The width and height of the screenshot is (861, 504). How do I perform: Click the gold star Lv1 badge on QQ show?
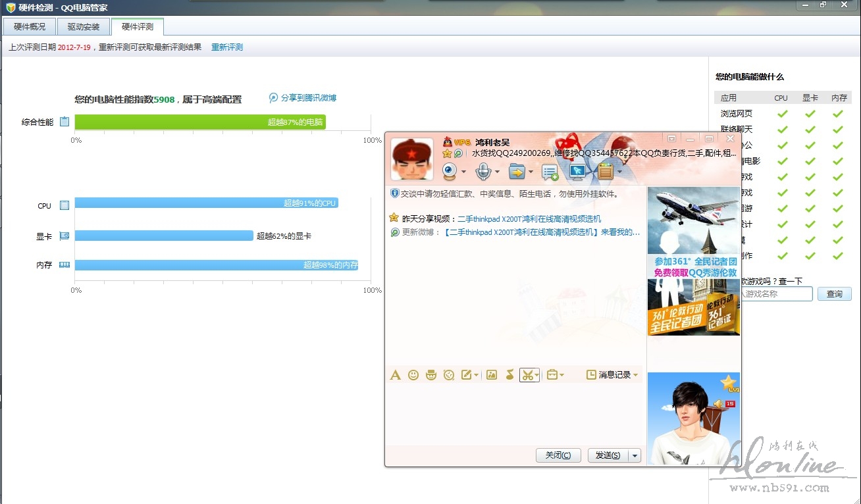729,383
